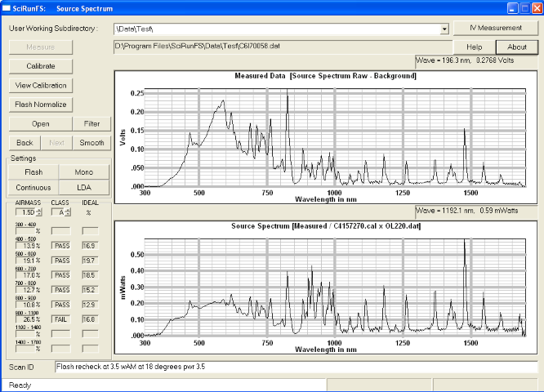
Task: Expand the User Working Subdirectory dropdown
Action: coord(444,29)
